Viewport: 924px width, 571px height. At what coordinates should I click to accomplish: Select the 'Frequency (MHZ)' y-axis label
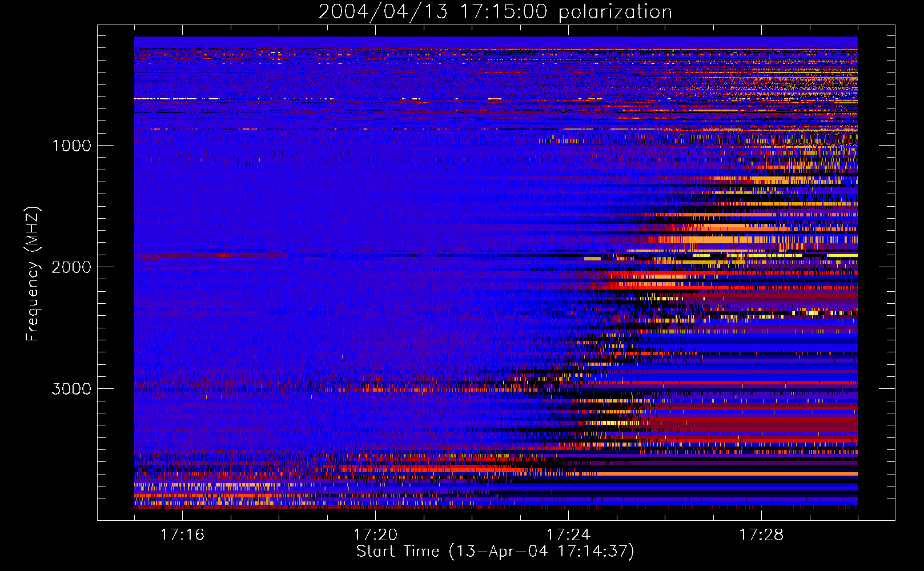(32, 274)
